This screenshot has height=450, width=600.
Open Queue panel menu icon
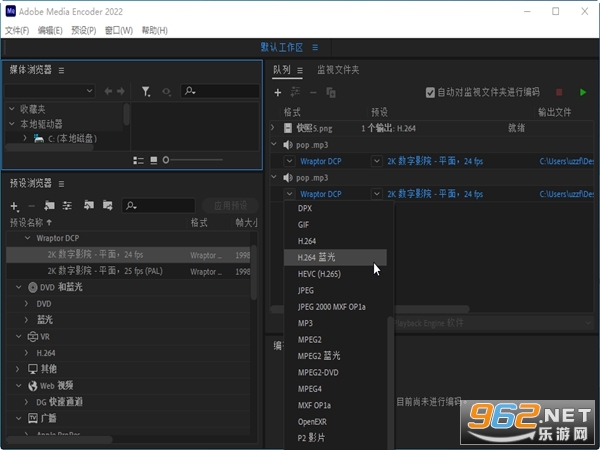[x=300, y=70]
